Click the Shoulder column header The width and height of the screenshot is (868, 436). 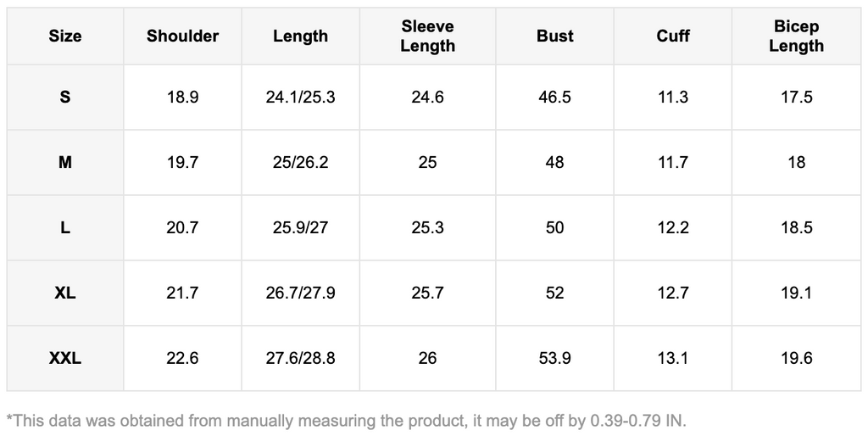[x=182, y=36]
